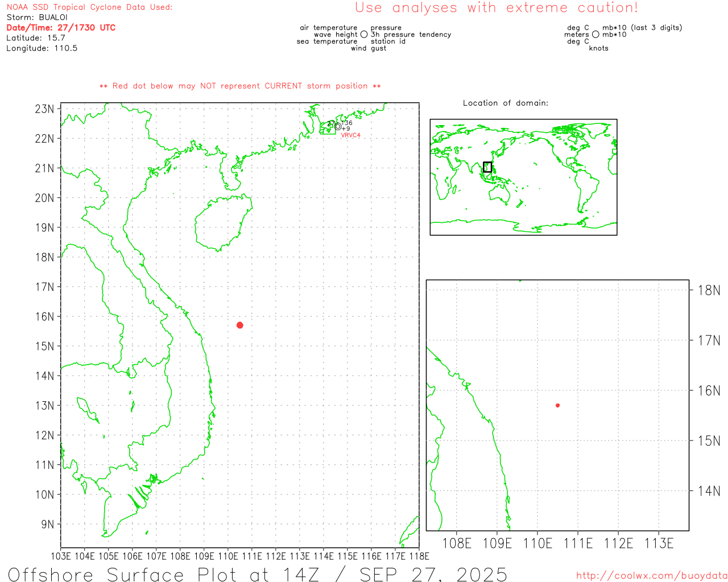Click station model legend circle beside wave height

tap(364, 35)
